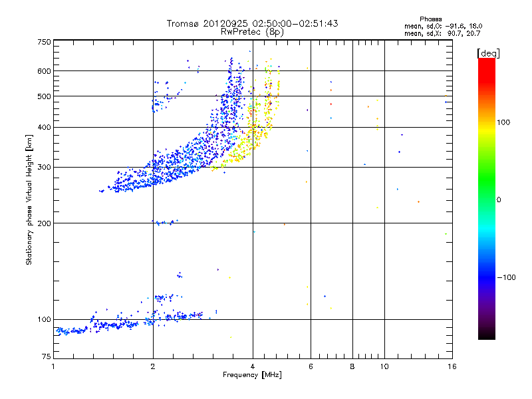The height and width of the screenshot is (399, 532).
Task: Click the y-axis tick label '200'
Action: point(44,223)
